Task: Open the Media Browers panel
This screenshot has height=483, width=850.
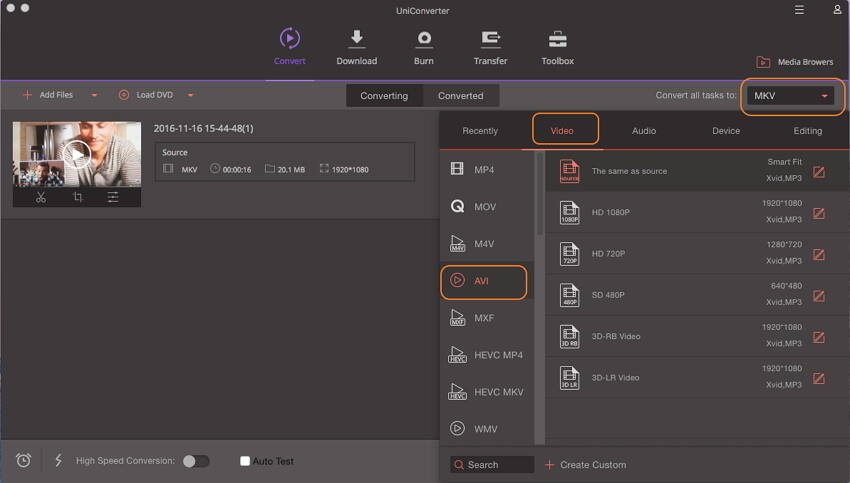Action: 795,62
